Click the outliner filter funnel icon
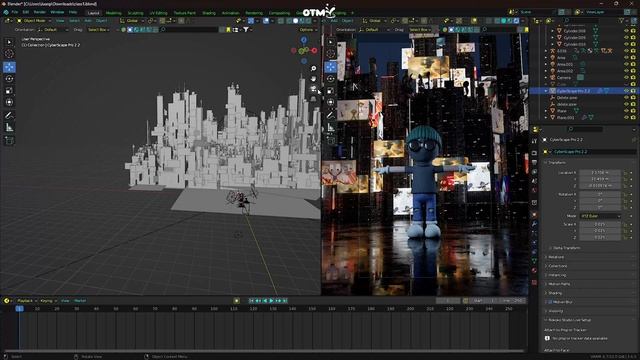The height and width of the screenshot is (360, 640). (x=622, y=20)
